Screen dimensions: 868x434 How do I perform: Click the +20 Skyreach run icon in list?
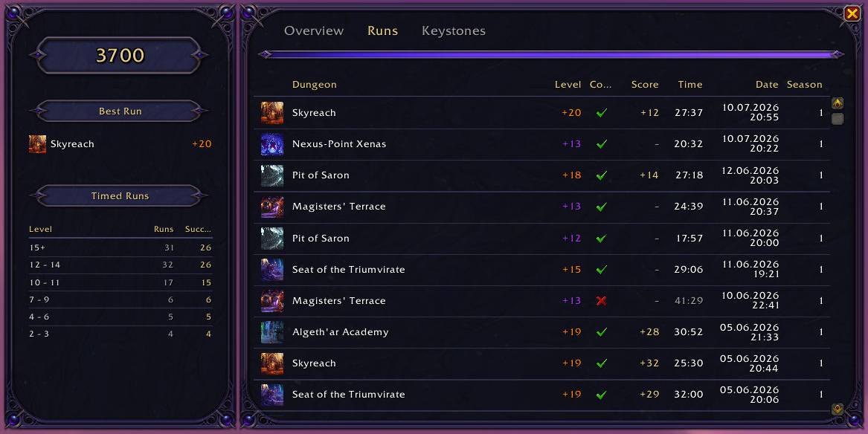[x=271, y=113]
